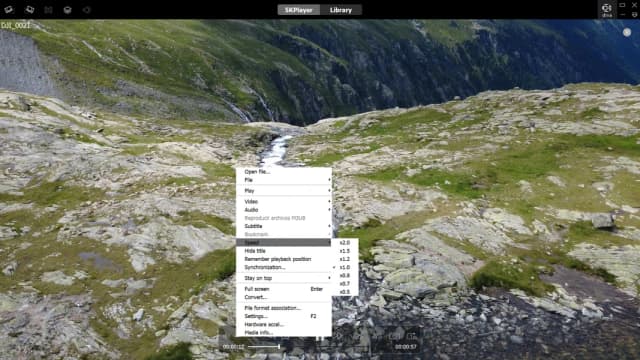Screen dimensions: 640x360
Task: Click the fourth toolbar icon in the top bar
Action: (x=67, y=10)
